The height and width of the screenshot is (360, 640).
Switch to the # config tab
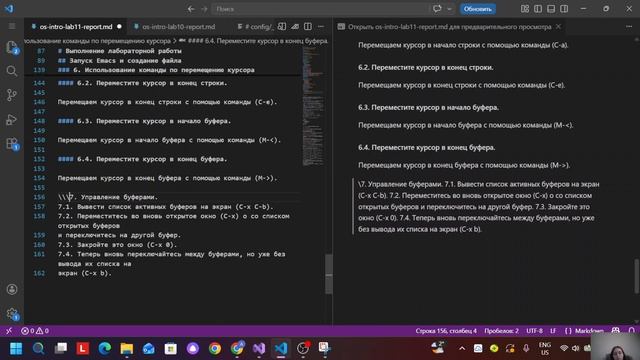256,27
